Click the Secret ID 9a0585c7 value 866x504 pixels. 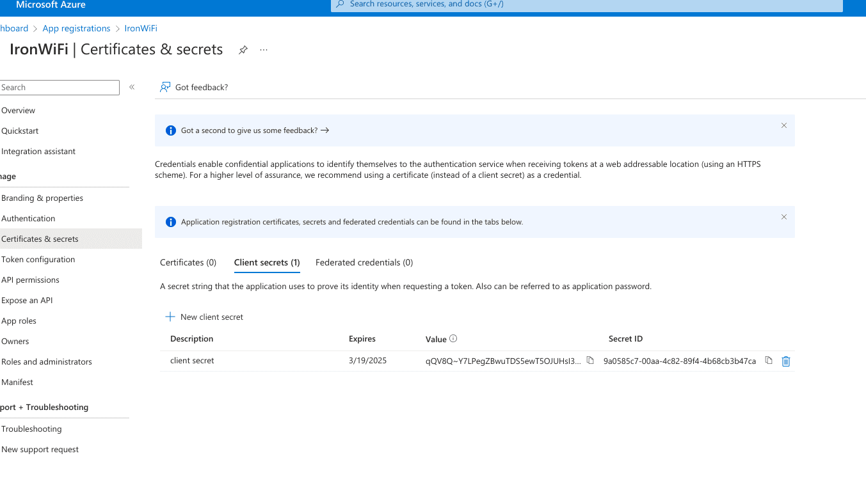click(680, 361)
